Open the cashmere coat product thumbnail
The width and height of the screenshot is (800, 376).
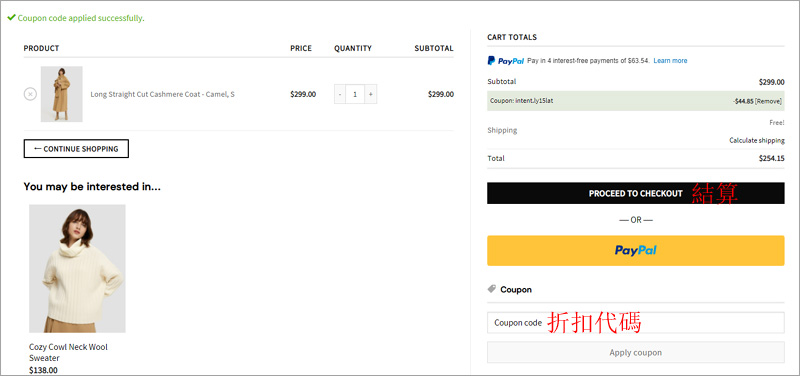(x=62, y=94)
